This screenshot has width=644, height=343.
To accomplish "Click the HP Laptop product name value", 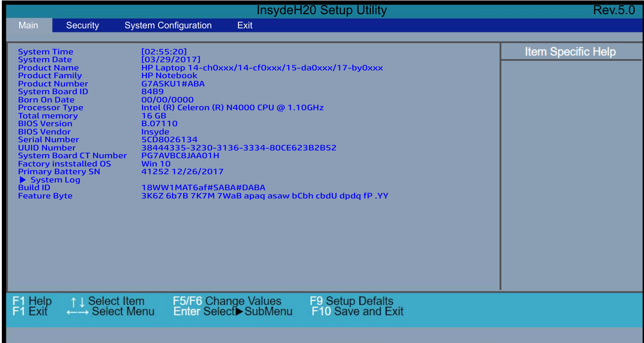I will click(x=262, y=68).
